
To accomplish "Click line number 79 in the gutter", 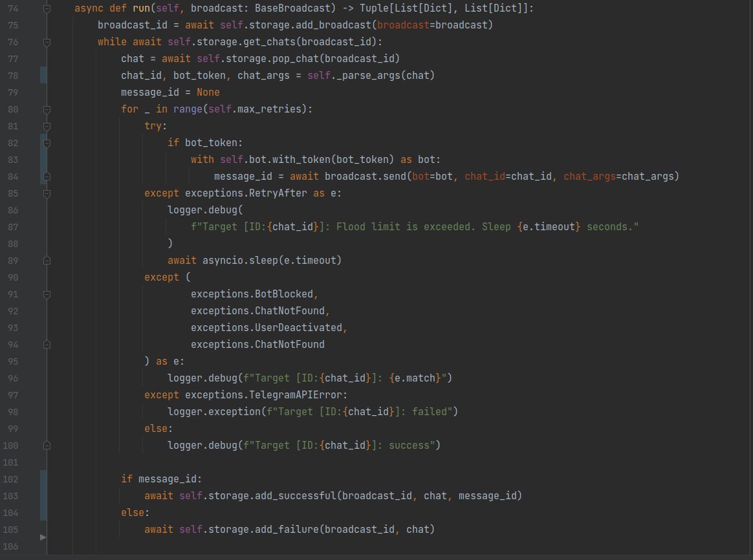I will [13, 92].
